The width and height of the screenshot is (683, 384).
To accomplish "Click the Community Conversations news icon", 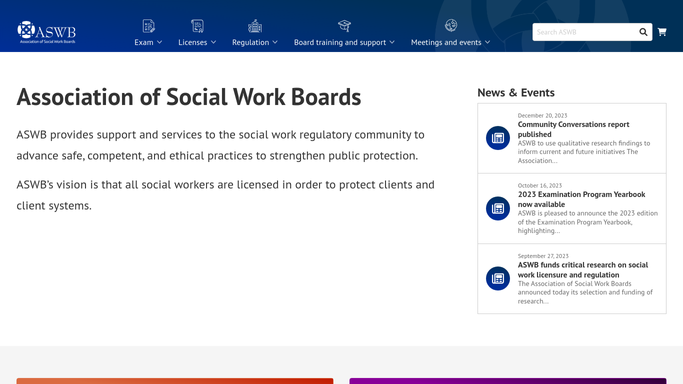I will pos(498,138).
